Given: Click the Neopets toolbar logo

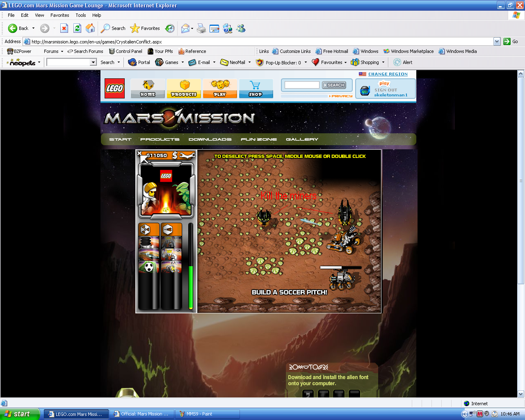Looking at the screenshot, I should point(22,62).
